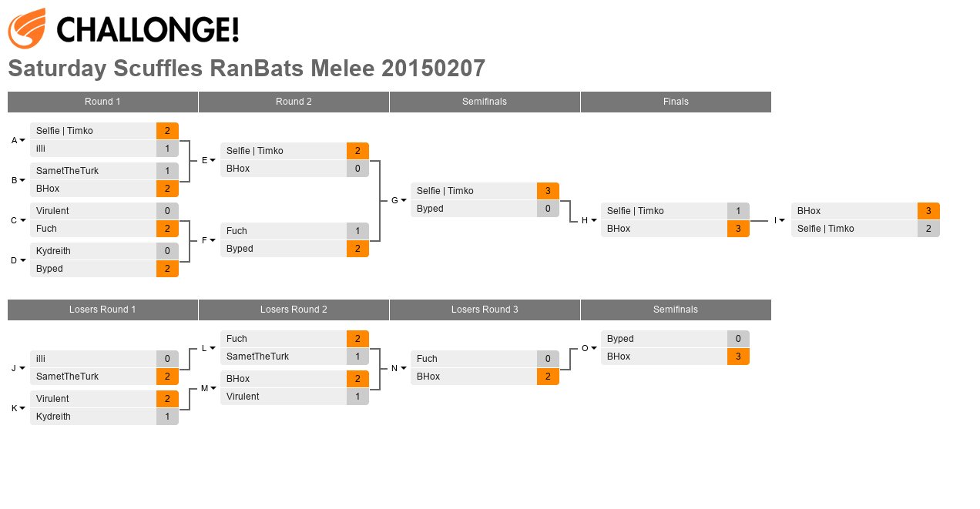Open match E dropdown arrow
The height and width of the screenshot is (509, 980).
213,160
